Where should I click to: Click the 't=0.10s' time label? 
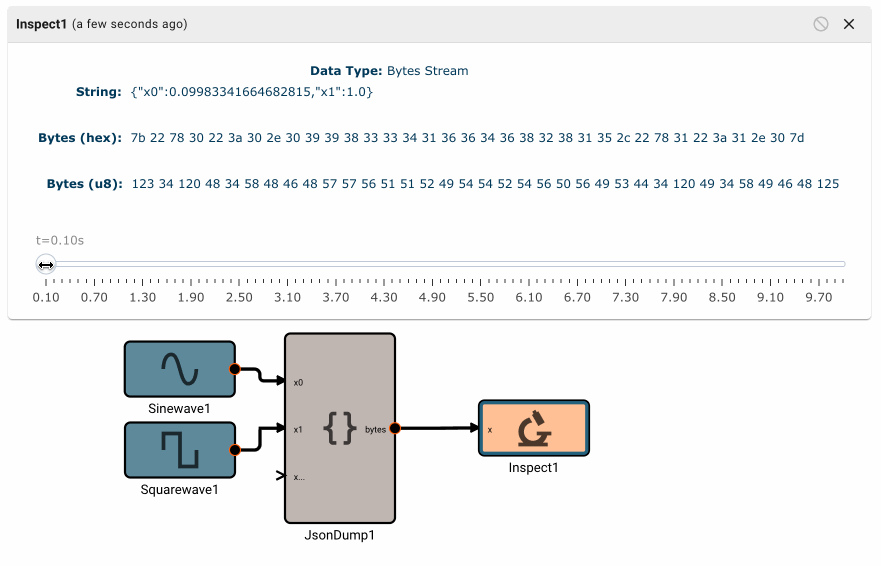click(60, 241)
